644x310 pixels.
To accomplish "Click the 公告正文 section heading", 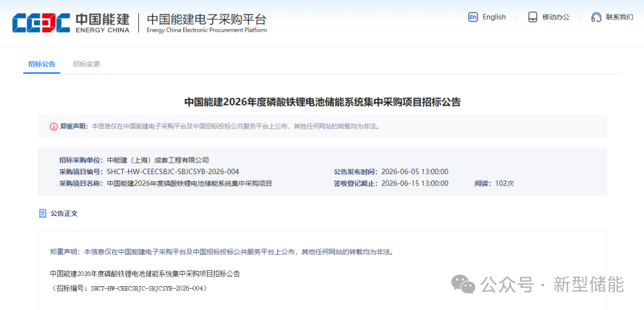I will pyautogui.click(x=64, y=213).
